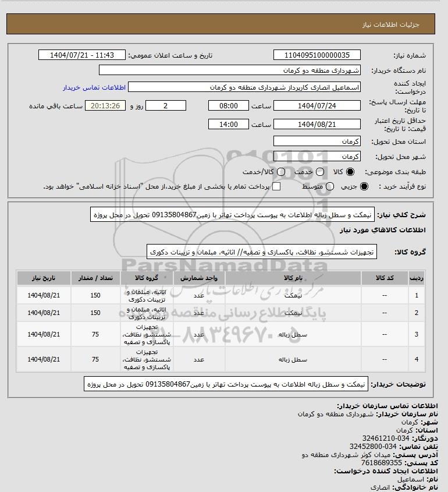The image size is (448, 492).
Task: Select table row 3 سطل زباله
Action: [x=221, y=334]
